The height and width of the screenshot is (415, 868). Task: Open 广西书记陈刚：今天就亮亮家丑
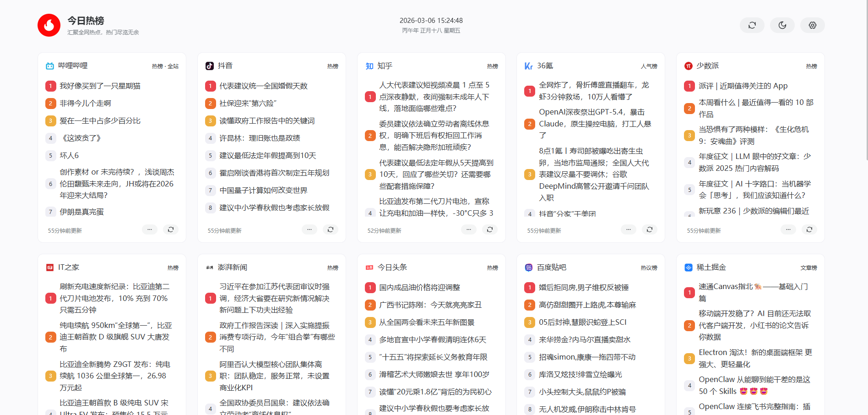(430, 305)
